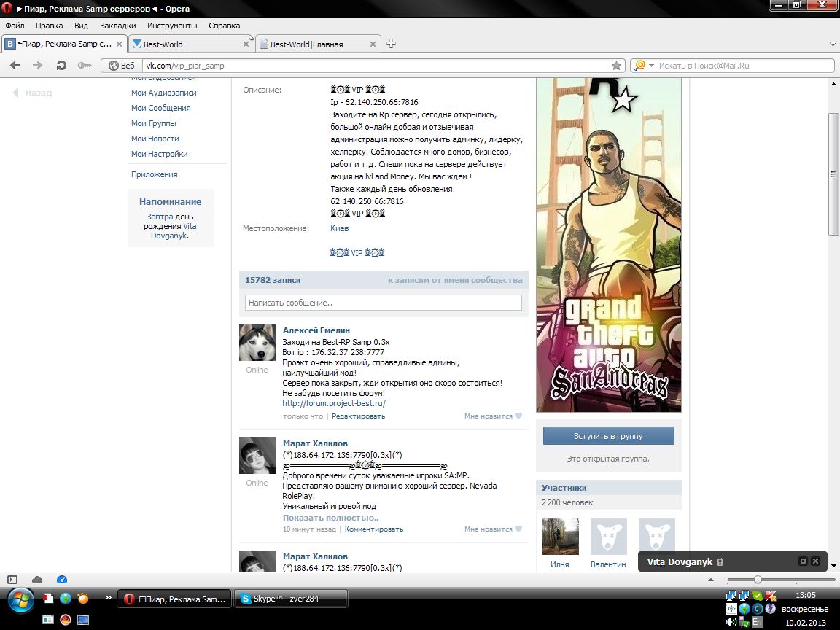Open the Daemon Tools lightning tray icon

[x=771, y=609]
